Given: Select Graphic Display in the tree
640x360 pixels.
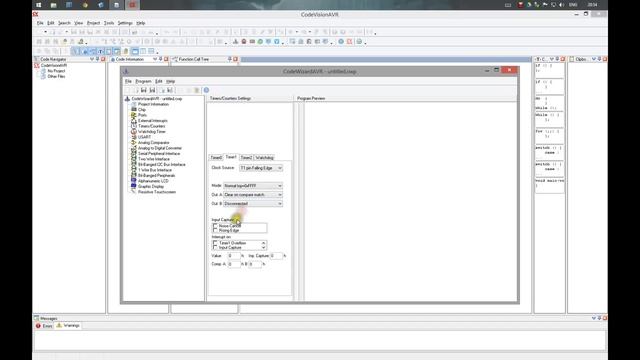Looking at the screenshot, I should point(151,186).
